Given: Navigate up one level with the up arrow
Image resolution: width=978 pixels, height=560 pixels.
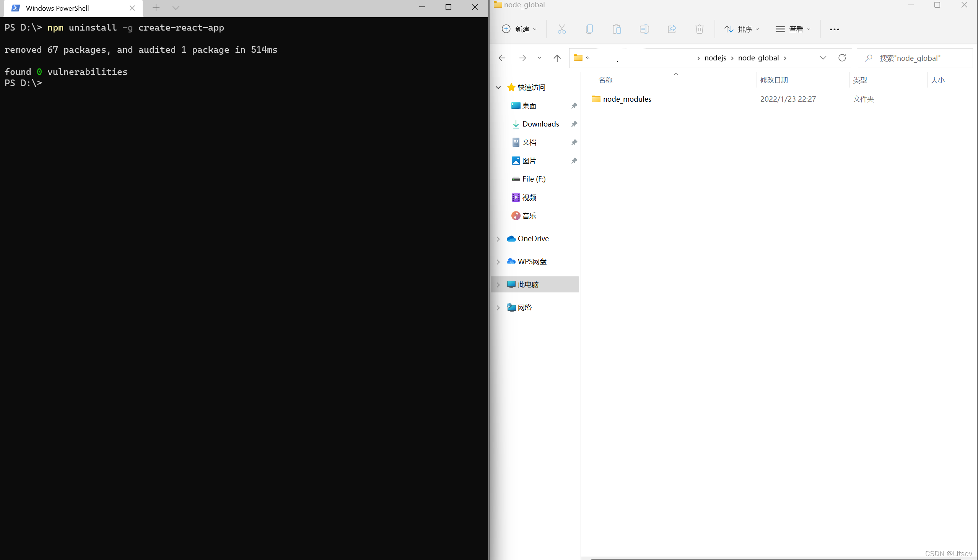Looking at the screenshot, I should (x=557, y=58).
